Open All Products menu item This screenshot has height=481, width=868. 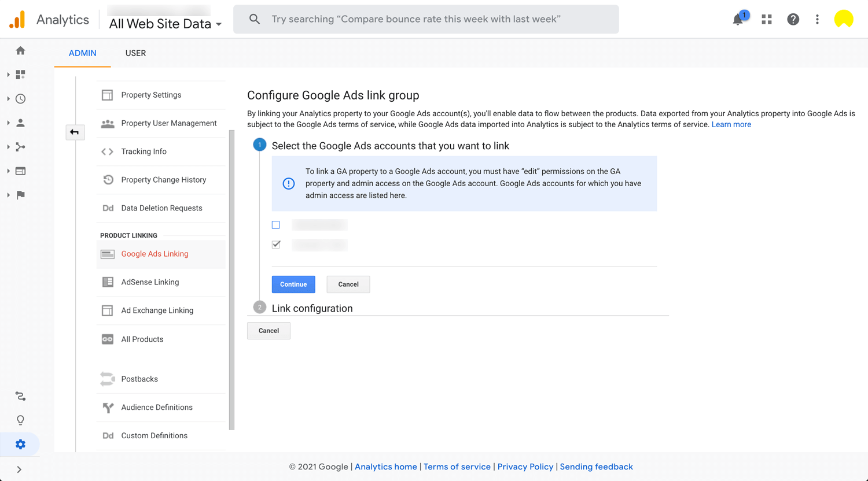point(161,339)
